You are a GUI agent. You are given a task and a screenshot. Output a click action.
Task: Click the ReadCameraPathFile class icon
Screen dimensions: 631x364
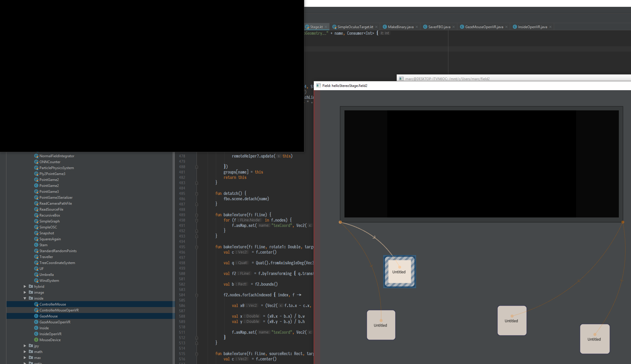(36, 204)
